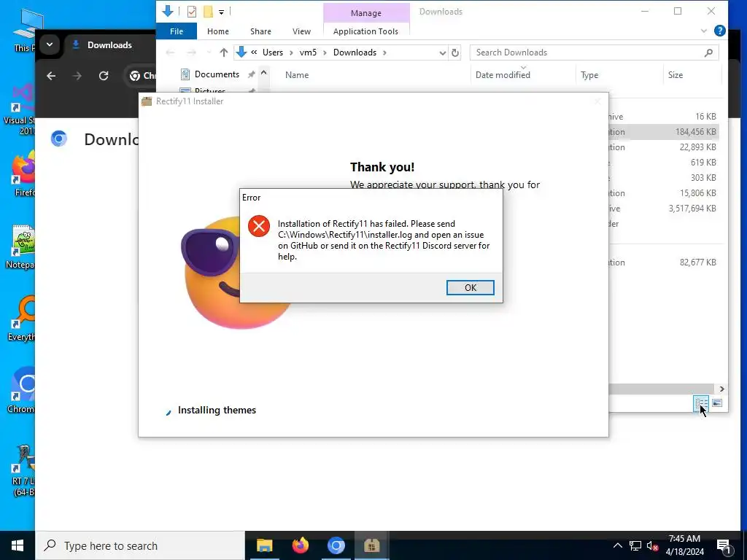
Task: Select Documents in the navigation pane
Action: tap(217, 74)
